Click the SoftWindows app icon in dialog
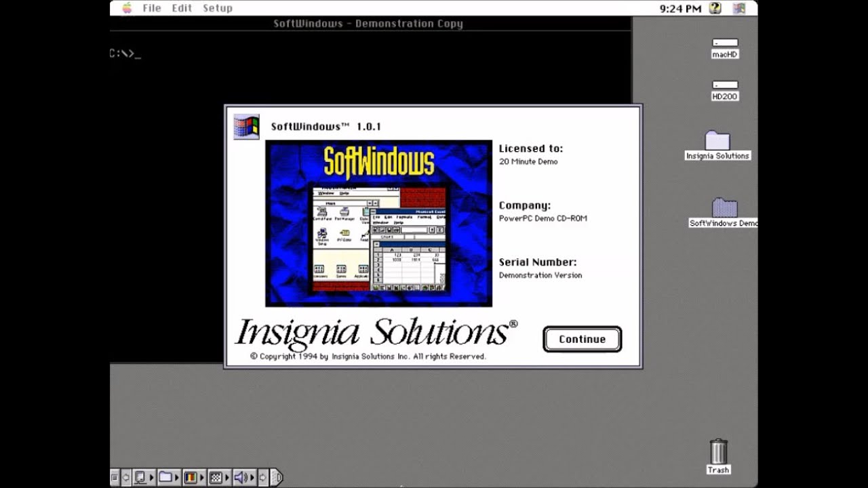Screen dimensions: 868x488 pyautogui.click(x=246, y=127)
